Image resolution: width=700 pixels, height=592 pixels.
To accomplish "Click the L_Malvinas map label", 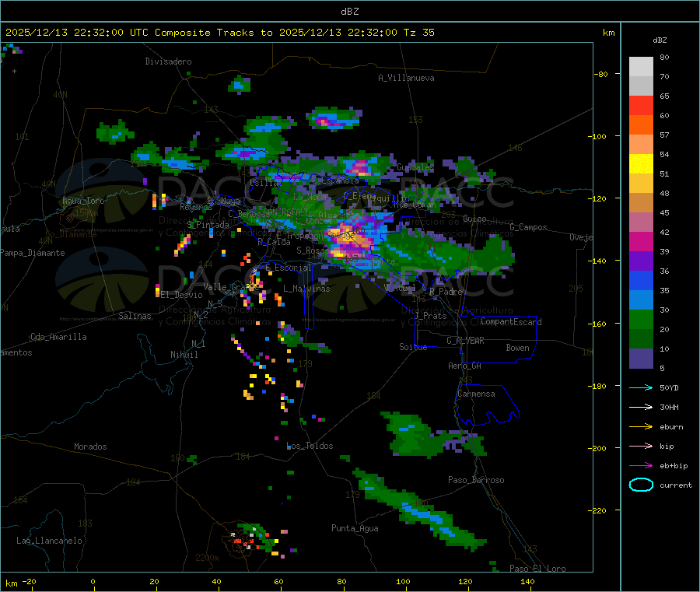I will 306,289.
